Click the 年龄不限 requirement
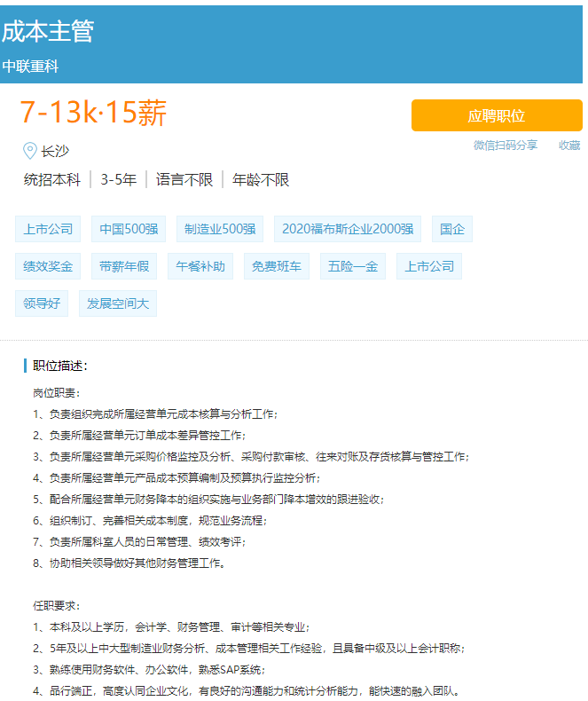588x701 pixels. [x=261, y=180]
